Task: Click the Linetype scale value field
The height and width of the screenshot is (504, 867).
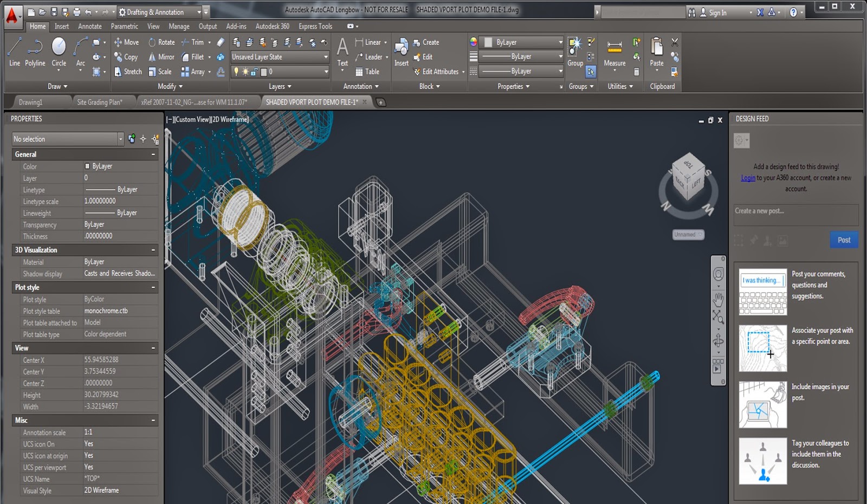Action: [x=120, y=201]
